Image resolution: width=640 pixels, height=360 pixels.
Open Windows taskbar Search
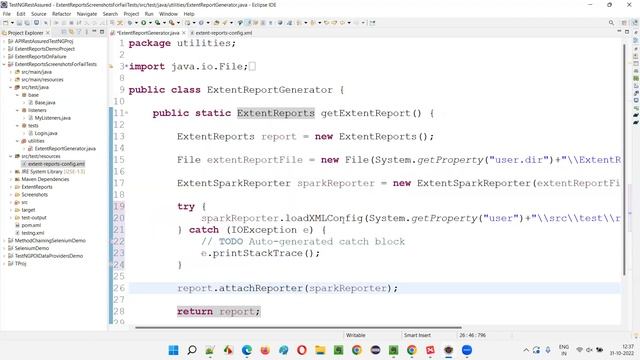point(191,350)
